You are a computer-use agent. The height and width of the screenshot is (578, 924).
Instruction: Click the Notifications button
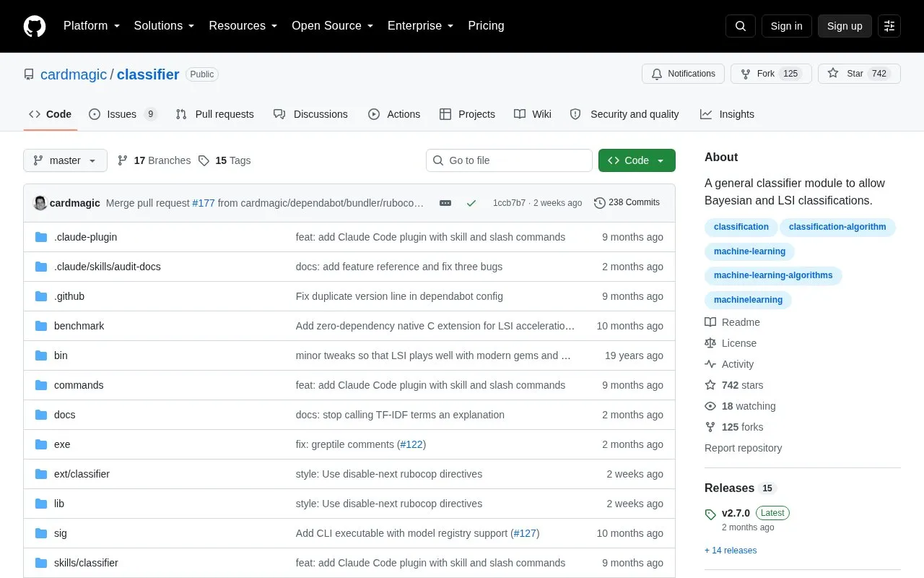[683, 74]
